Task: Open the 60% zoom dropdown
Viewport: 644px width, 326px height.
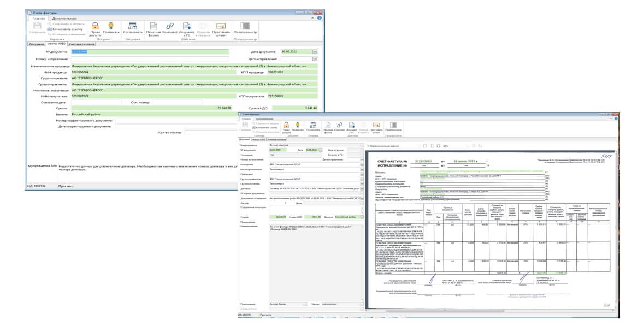Action: pos(468,146)
